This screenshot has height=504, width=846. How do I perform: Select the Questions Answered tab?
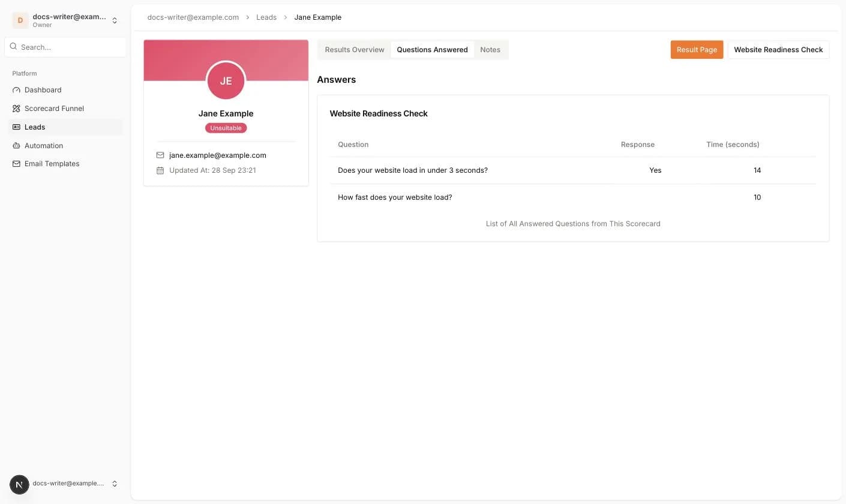(432, 50)
